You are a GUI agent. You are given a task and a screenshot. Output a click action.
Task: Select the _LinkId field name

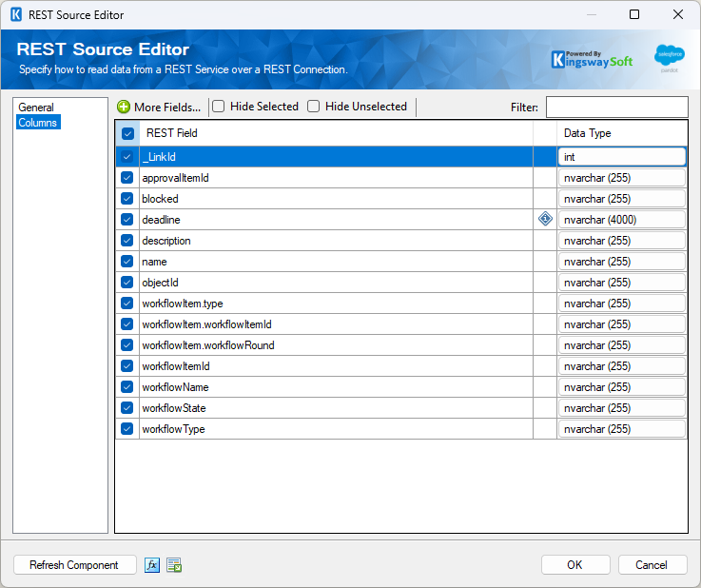point(159,157)
